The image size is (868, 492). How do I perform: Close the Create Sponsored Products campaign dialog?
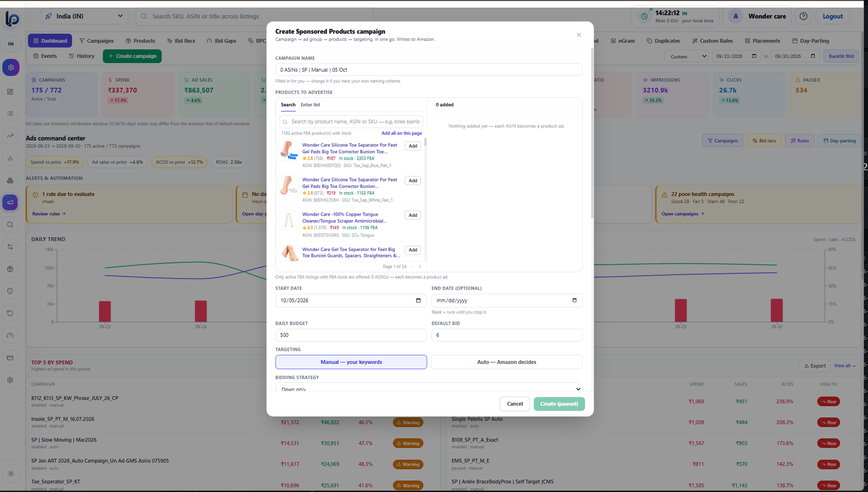coord(579,35)
